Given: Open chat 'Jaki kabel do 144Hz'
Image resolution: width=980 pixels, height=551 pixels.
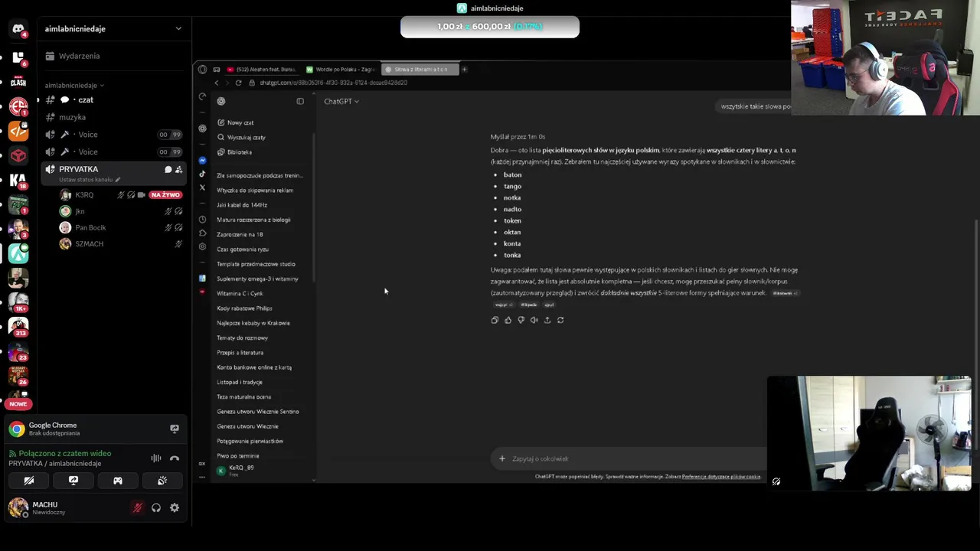Looking at the screenshot, I should [x=260, y=205].
